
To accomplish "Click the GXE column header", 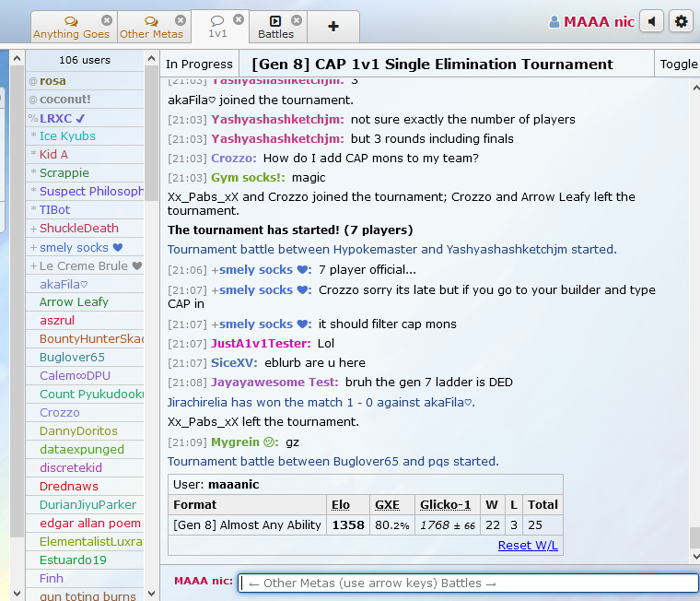I will 387,504.
